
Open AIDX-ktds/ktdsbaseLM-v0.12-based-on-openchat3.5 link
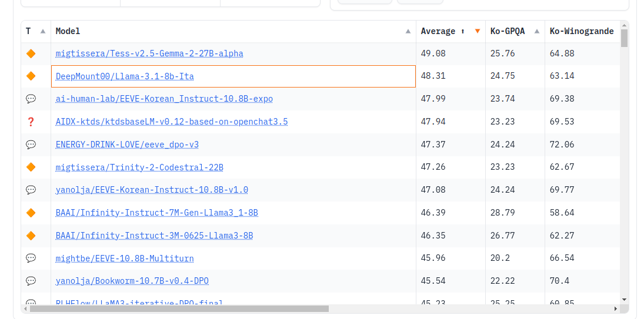tap(172, 122)
